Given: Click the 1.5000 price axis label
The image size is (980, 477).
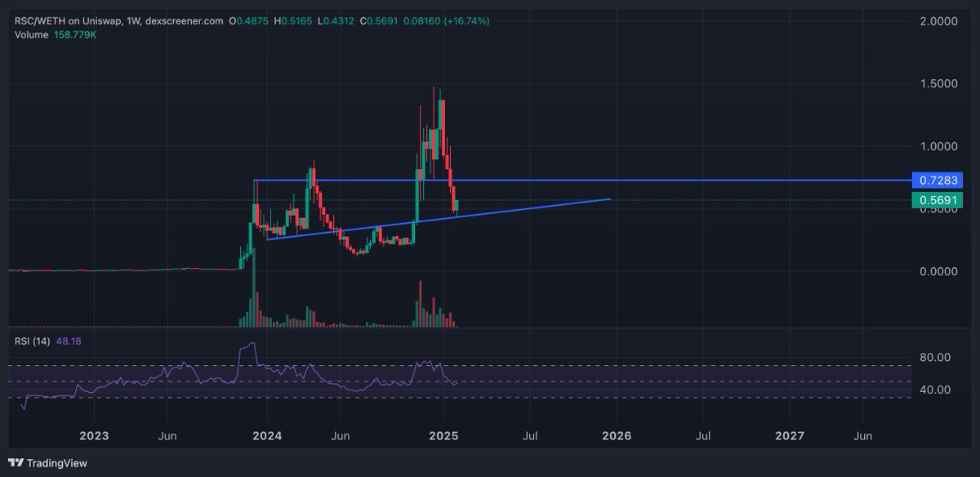Looking at the screenshot, I should point(939,84).
